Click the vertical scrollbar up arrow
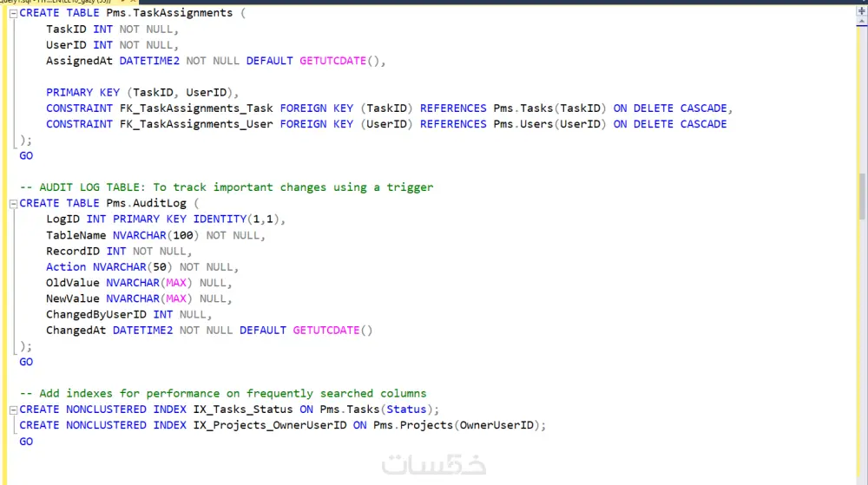868x485 pixels. (861, 21)
